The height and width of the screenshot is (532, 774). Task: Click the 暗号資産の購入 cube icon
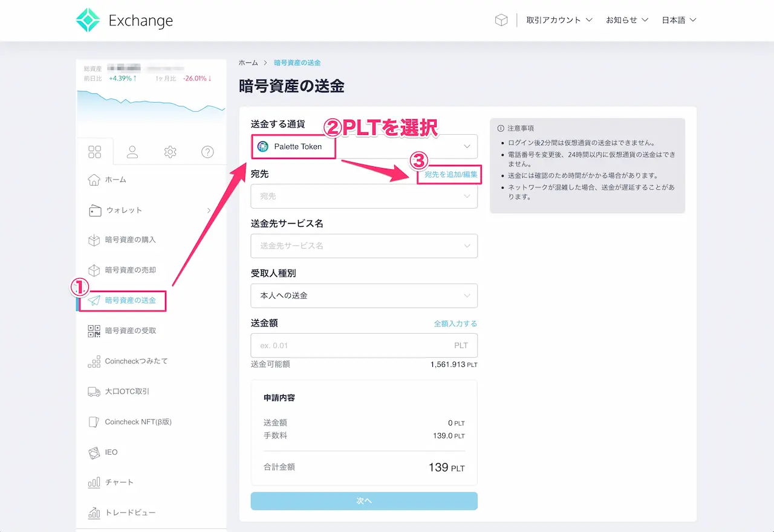[x=94, y=240]
